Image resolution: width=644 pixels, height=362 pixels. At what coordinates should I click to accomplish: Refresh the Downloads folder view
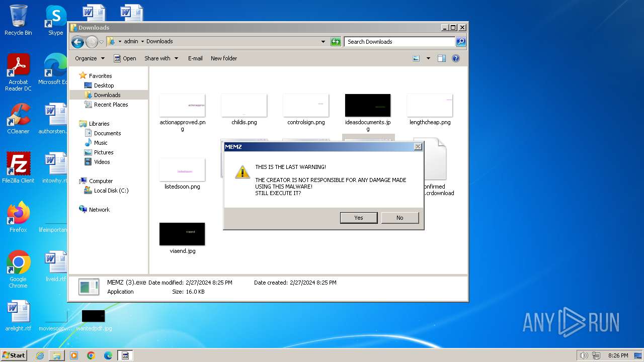click(x=336, y=42)
